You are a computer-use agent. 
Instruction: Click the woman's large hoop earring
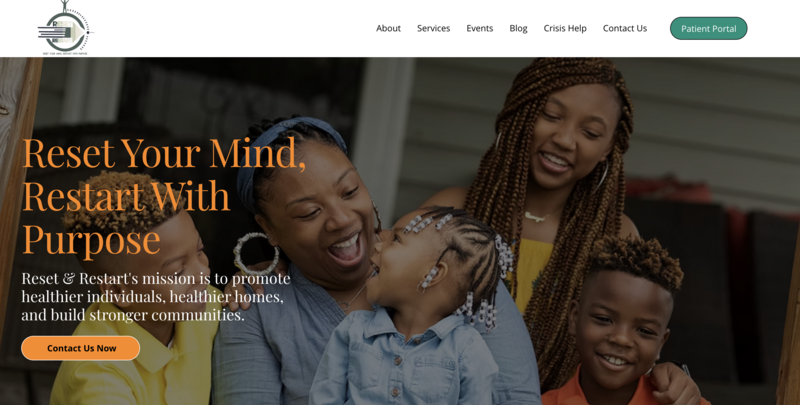coord(256,254)
